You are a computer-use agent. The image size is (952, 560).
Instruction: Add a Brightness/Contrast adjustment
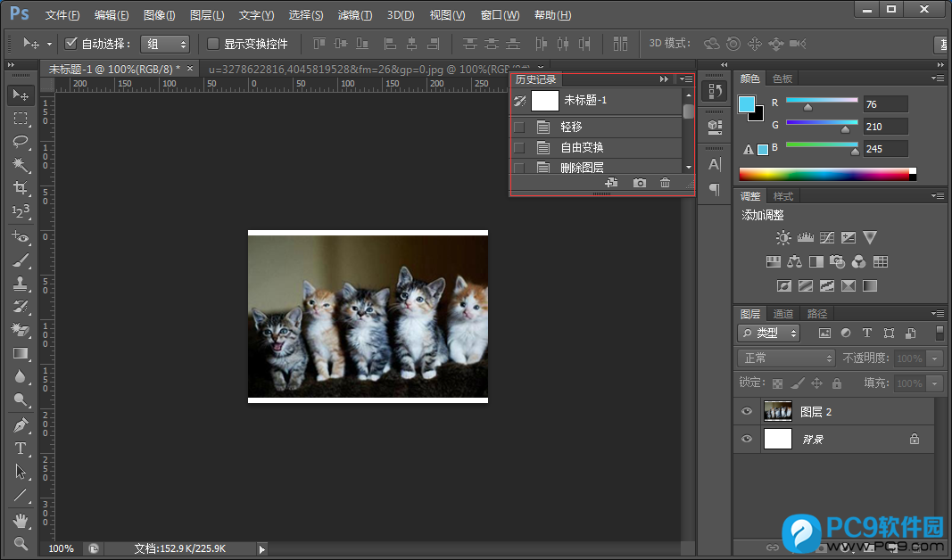[x=783, y=237]
